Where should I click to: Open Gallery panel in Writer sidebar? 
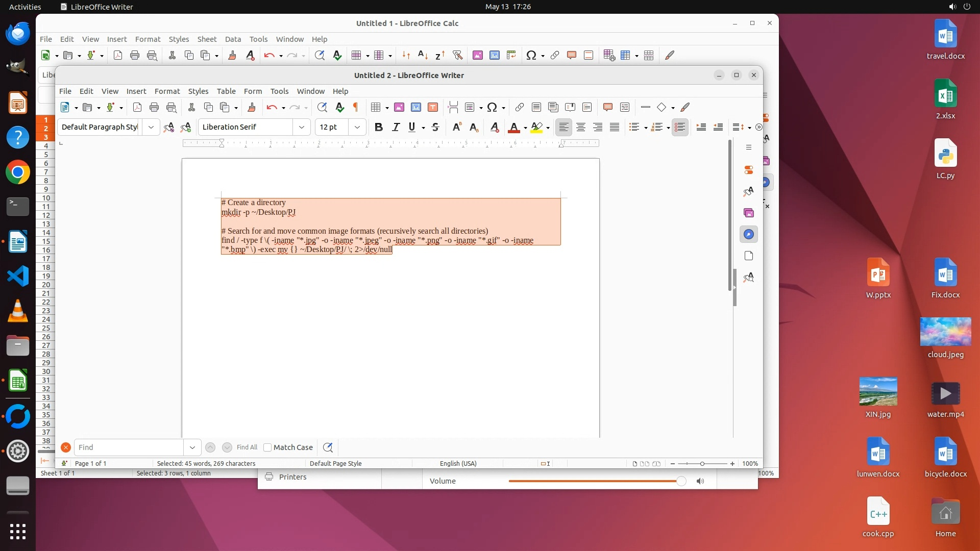point(749,213)
